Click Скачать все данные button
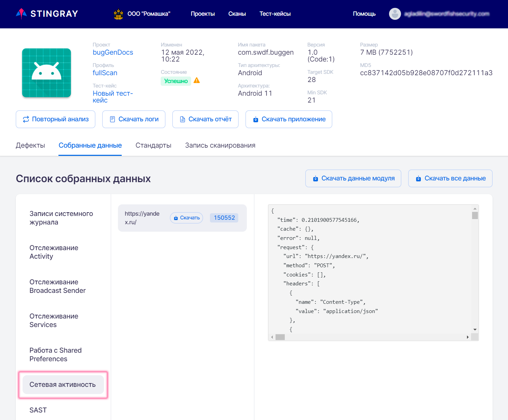Viewport: 508px width, 420px height. [x=450, y=178]
